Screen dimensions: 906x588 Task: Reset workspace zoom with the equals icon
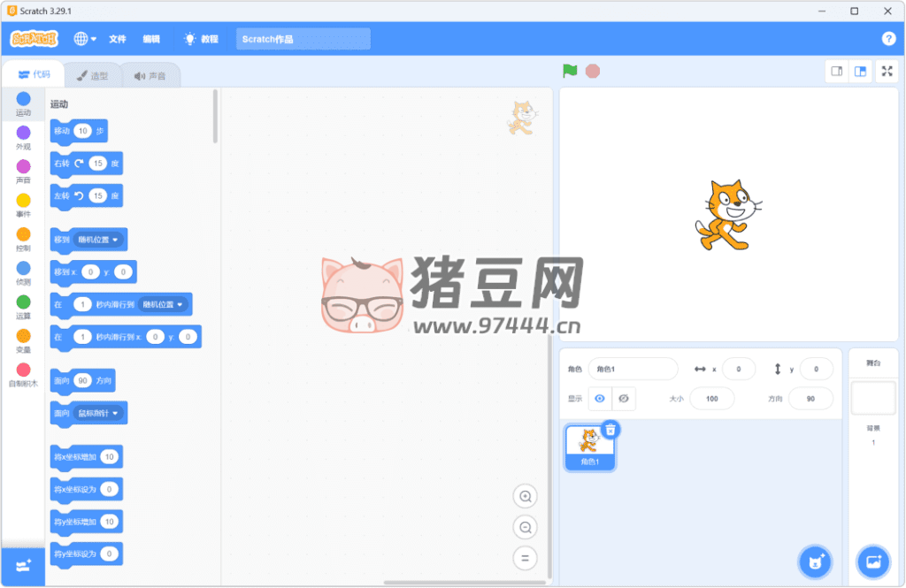(x=525, y=558)
